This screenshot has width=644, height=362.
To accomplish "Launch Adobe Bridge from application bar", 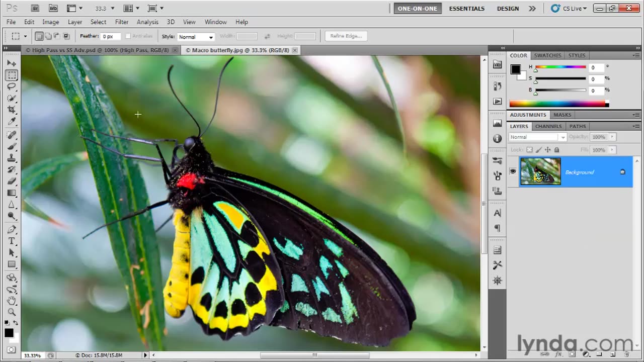I will 35,8.
